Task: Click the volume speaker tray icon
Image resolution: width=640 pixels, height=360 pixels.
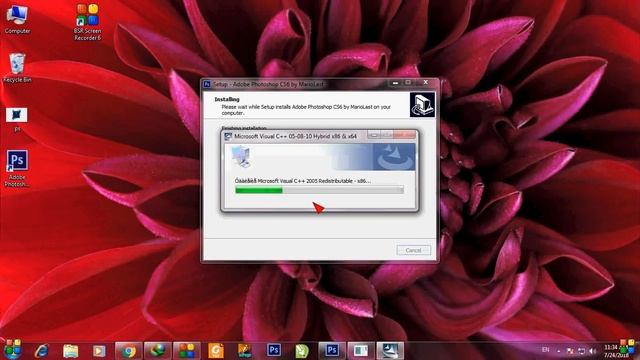Action: coord(593,351)
